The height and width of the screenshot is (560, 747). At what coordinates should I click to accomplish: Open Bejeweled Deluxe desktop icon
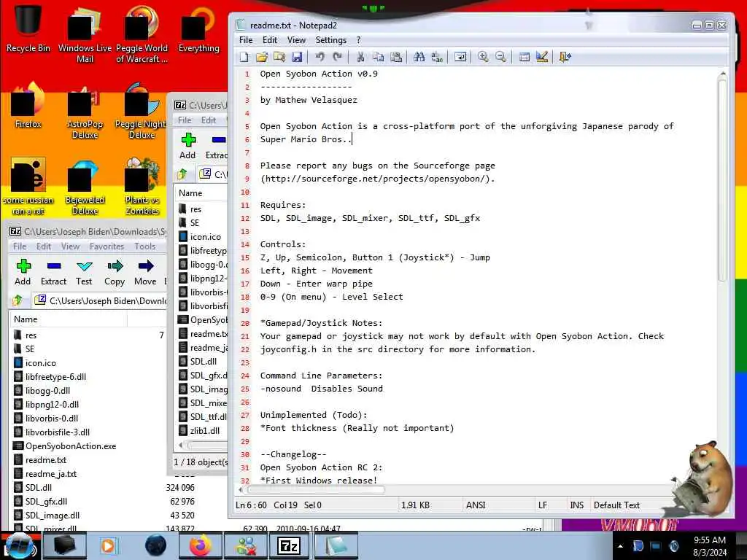pyautogui.click(x=85, y=187)
